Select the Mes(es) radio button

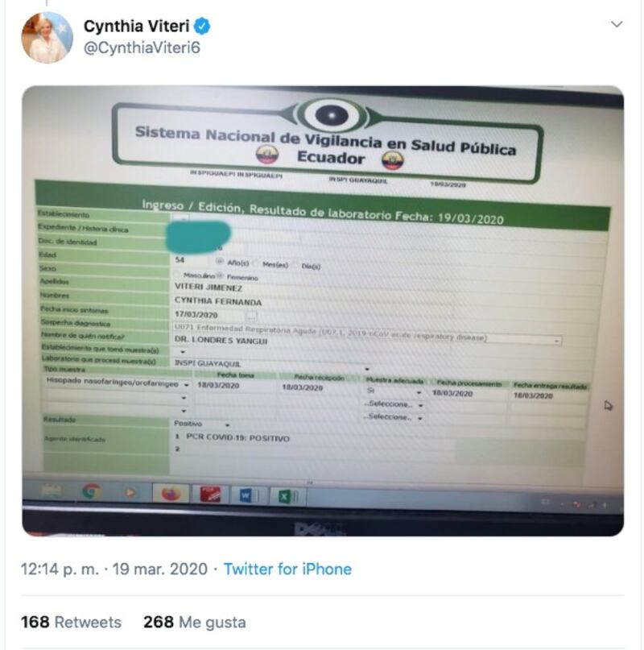(x=255, y=263)
